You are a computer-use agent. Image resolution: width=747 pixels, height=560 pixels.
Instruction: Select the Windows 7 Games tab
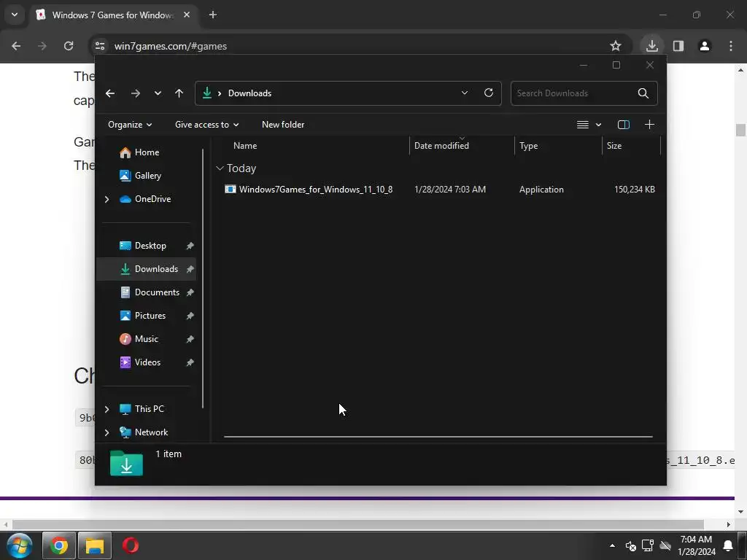coord(112,15)
